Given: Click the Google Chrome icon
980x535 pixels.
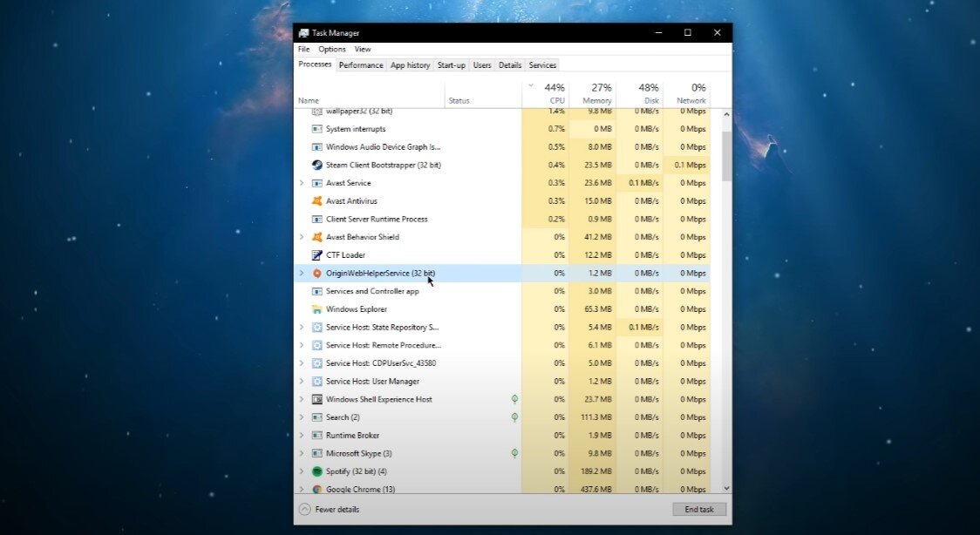Looking at the screenshot, I should (x=316, y=490).
